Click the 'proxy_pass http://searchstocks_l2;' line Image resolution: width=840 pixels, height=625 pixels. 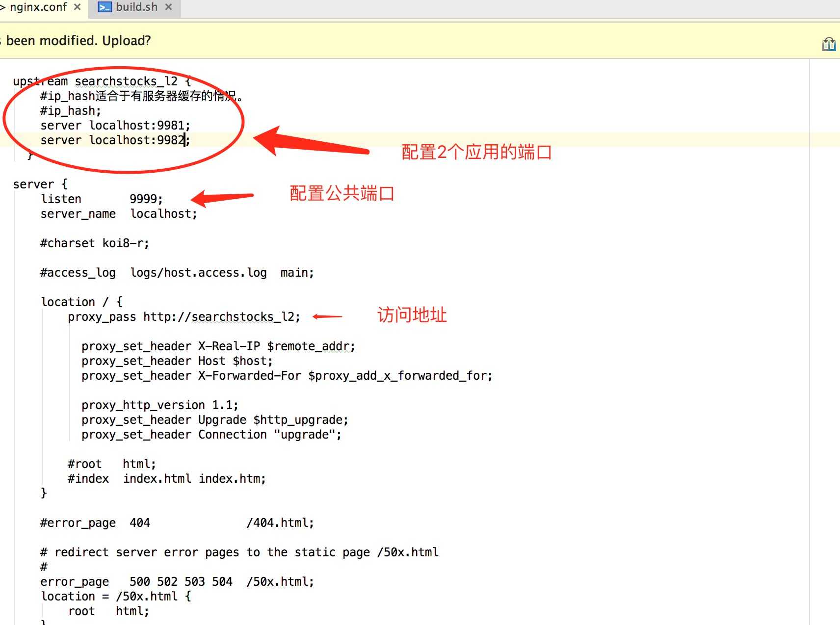184,317
